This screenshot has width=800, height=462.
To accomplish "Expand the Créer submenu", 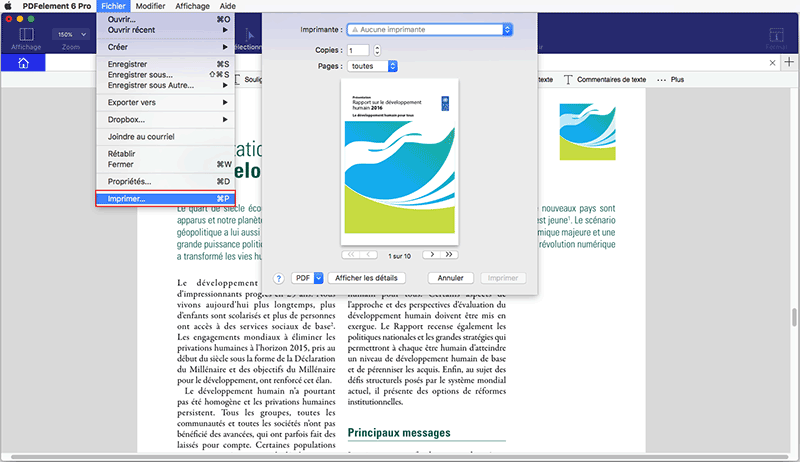I will 165,47.
